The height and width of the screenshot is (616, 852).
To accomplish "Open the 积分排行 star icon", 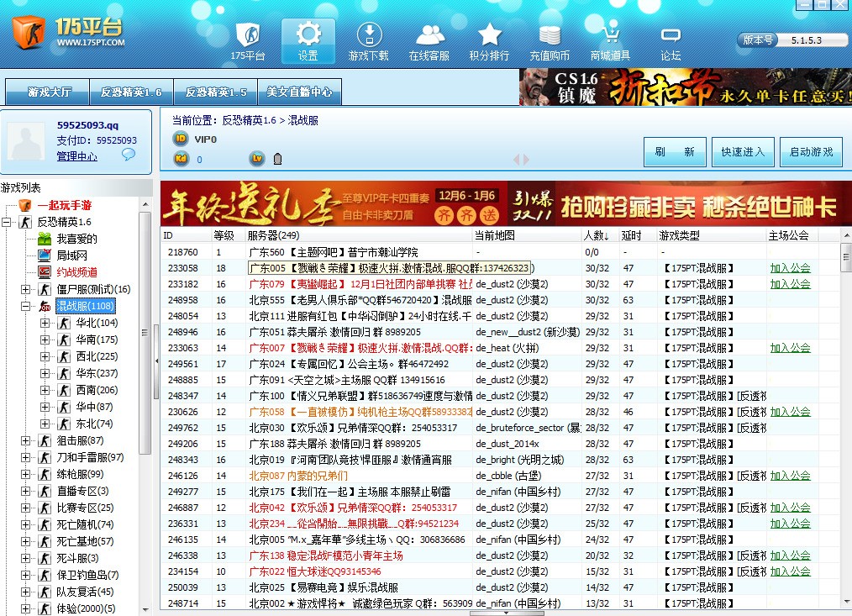I will [490, 42].
